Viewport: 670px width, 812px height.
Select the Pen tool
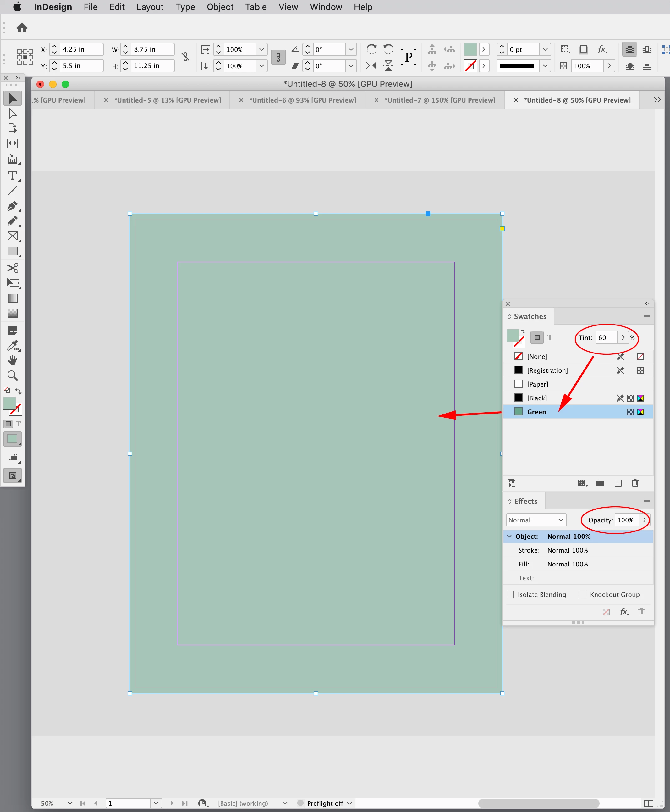(x=12, y=206)
